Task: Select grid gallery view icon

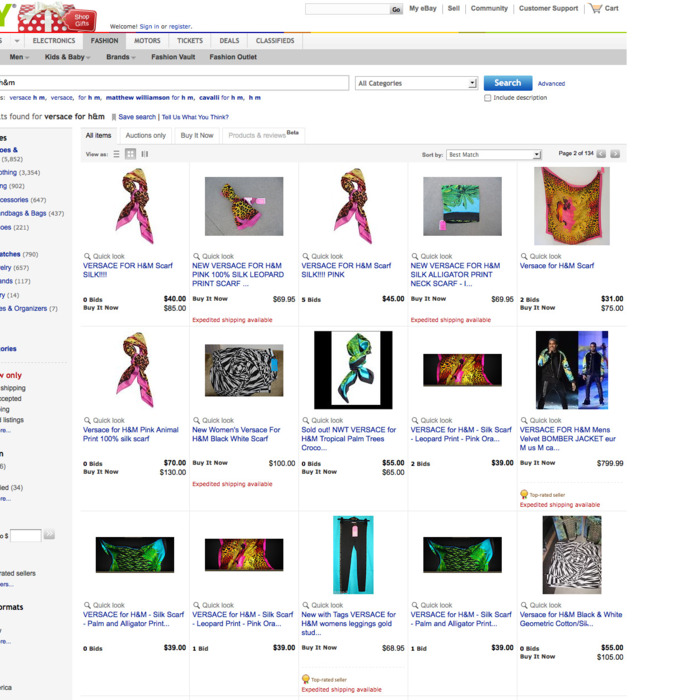Action: (x=130, y=154)
